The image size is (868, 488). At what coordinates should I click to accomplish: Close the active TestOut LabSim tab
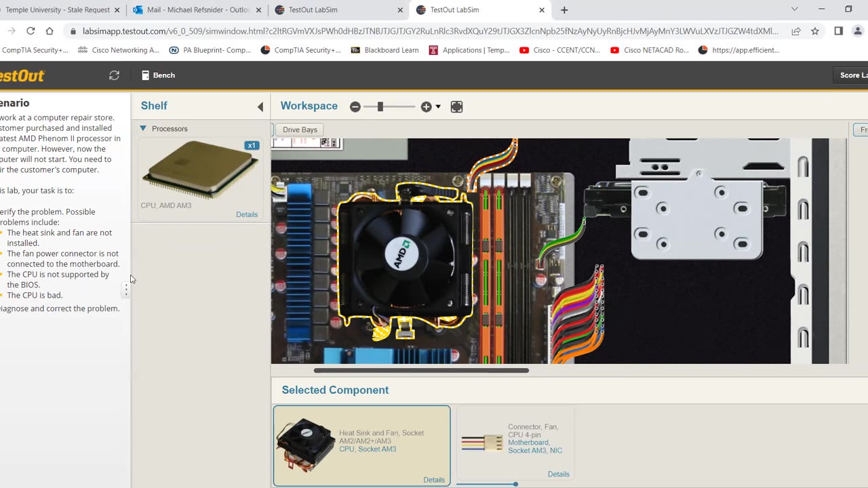click(542, 10)
